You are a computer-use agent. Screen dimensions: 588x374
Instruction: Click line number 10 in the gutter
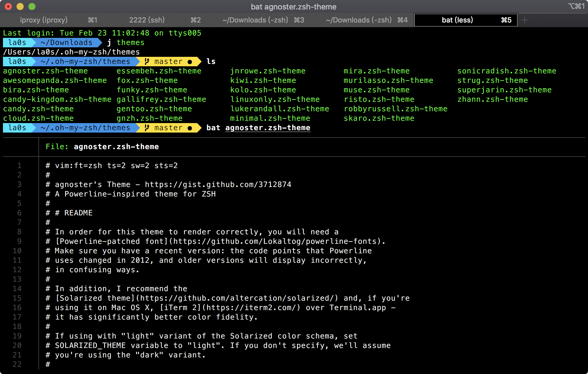17,251
